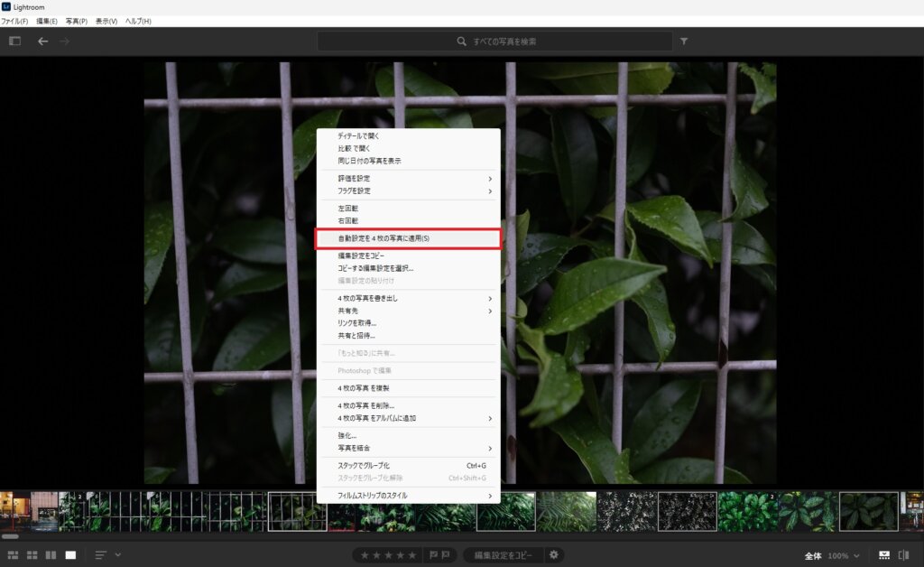Choose コピーする編集設定を選択...
The width and height of the screenshot is (924, 567).
pos(409,268)
